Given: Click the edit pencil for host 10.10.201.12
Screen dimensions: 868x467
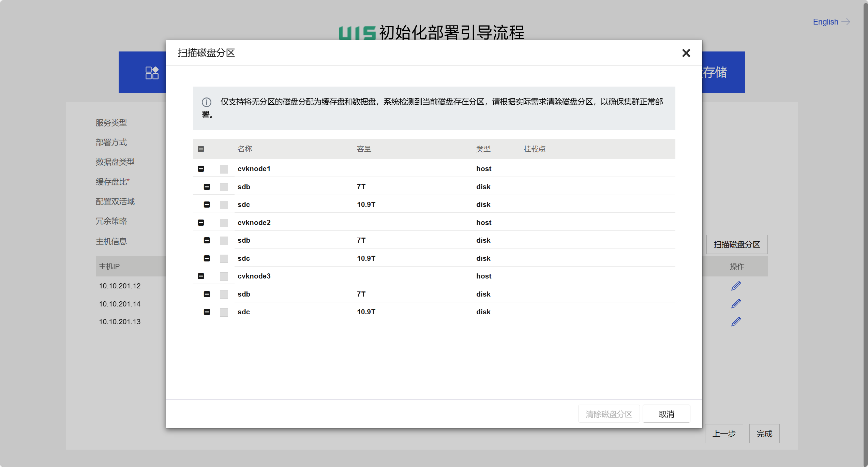Looking at the screenshot, I should coord(736,286).
